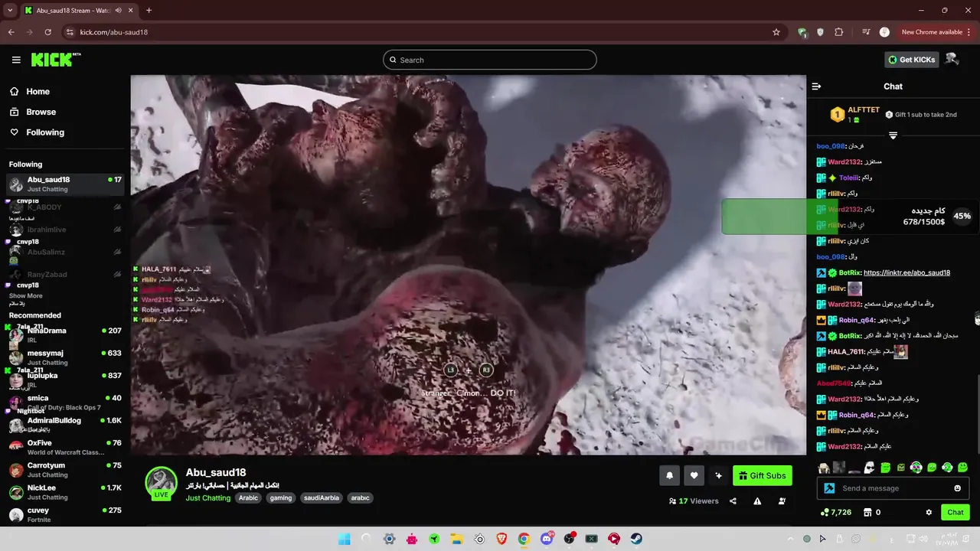The height and width of the screenshot is (551, 980).
Task: Bookmark this page with the star
Action: 776,32
